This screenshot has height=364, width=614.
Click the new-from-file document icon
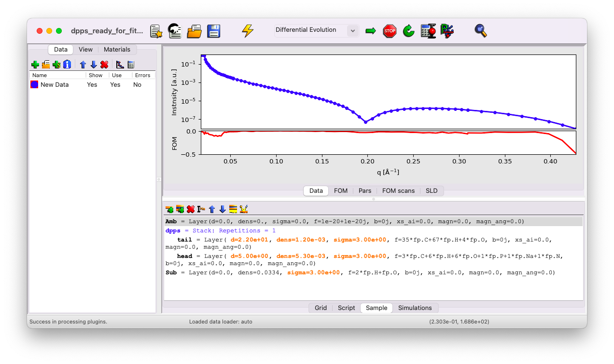click(175, 31)
